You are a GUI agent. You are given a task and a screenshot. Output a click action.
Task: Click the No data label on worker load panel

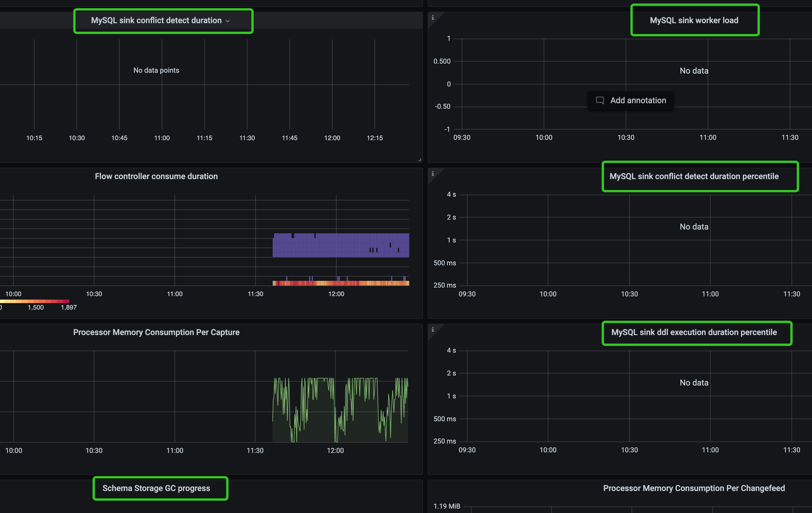tap(693, 71)
